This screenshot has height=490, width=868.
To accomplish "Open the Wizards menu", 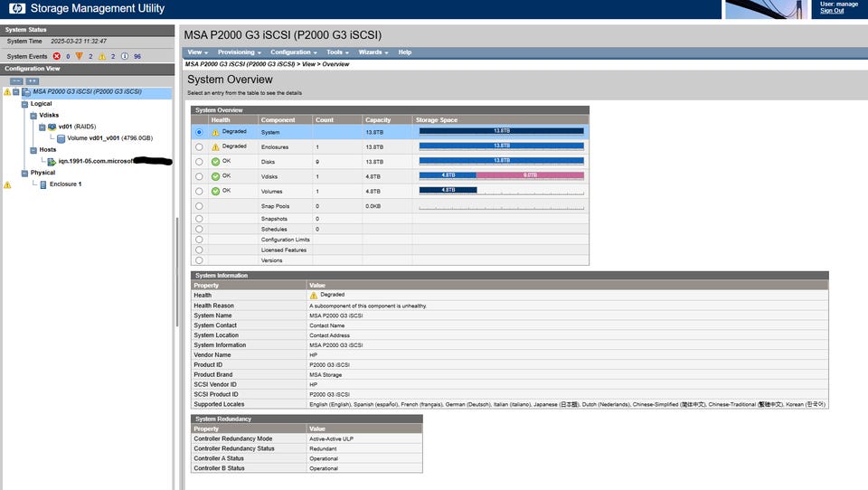I will click(373, 52).
